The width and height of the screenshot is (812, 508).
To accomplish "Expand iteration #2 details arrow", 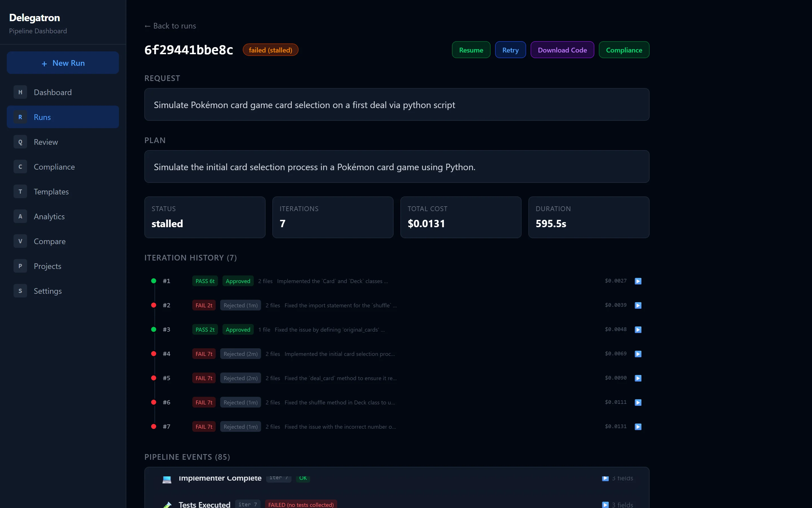I will click(638, 305).
